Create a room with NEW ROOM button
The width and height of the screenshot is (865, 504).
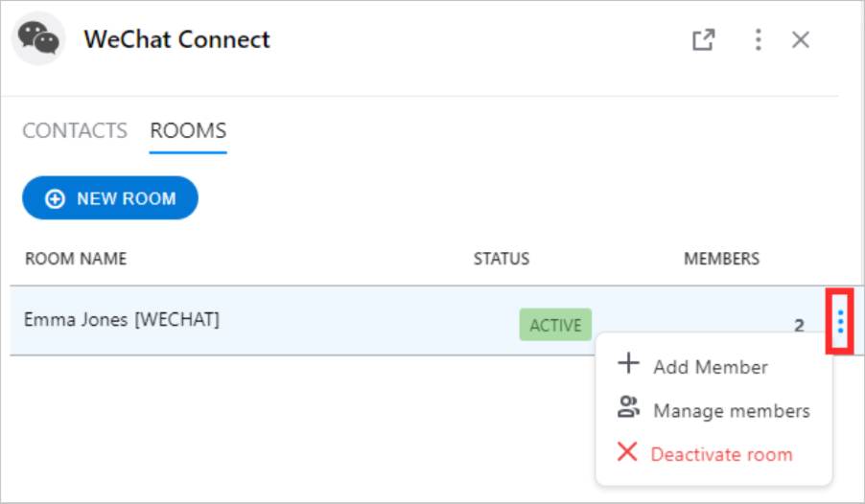[109, 198]
